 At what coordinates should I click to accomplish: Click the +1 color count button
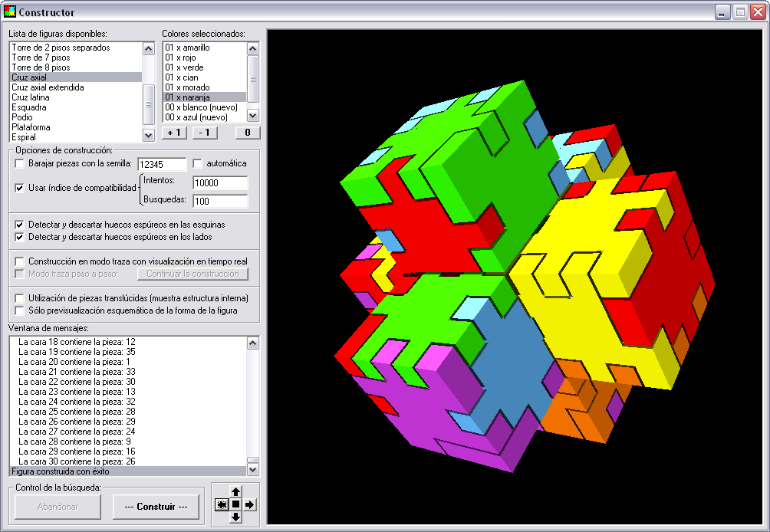[173, 133]
